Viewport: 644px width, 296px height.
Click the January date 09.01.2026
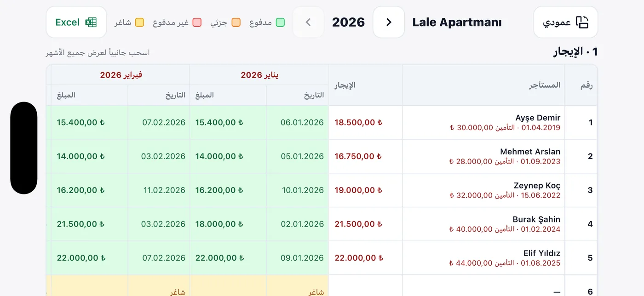tap(302, 258)
